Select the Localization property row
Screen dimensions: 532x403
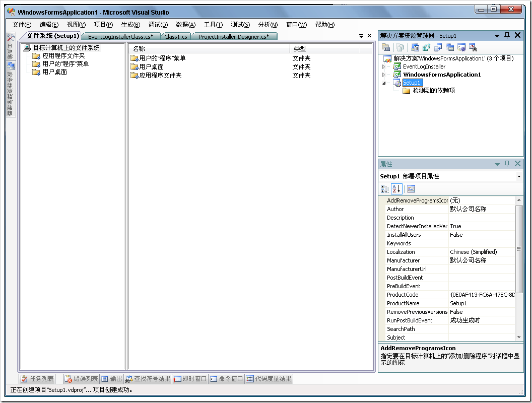[450, 252]
